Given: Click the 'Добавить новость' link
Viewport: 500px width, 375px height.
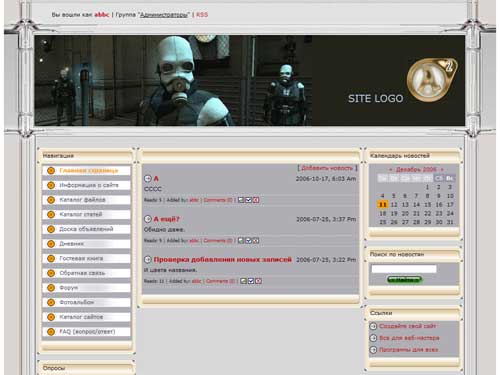Looking at the screenshot, I should (327, 168).
